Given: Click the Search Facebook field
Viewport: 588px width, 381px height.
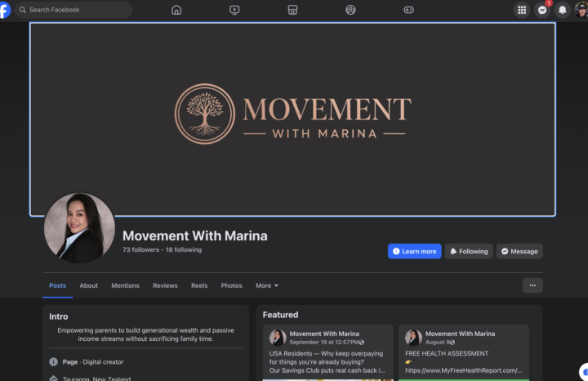Looking at the screenshot, I should click(73, 10).
